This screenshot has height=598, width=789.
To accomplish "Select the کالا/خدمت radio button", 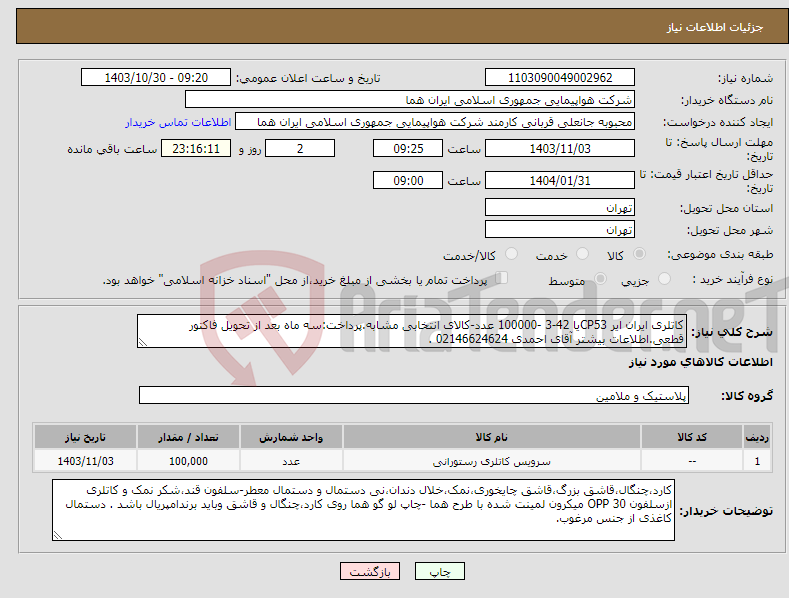I will (511, 254).
